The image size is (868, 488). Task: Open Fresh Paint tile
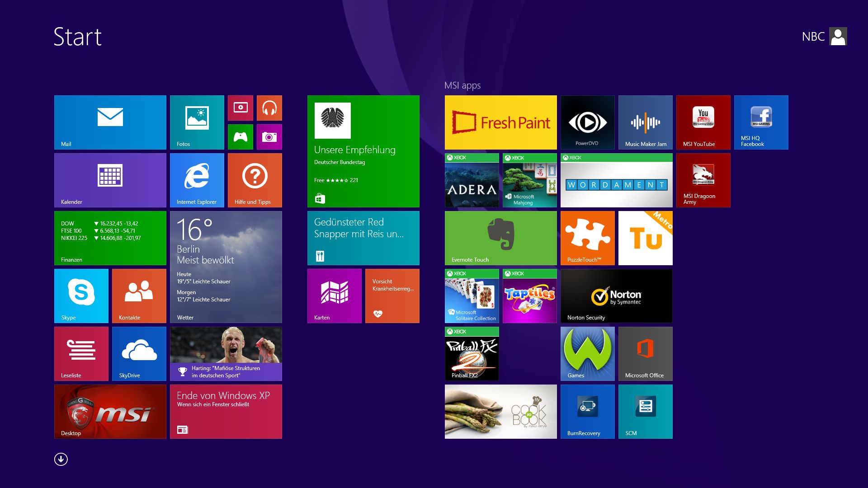(500, 122)
